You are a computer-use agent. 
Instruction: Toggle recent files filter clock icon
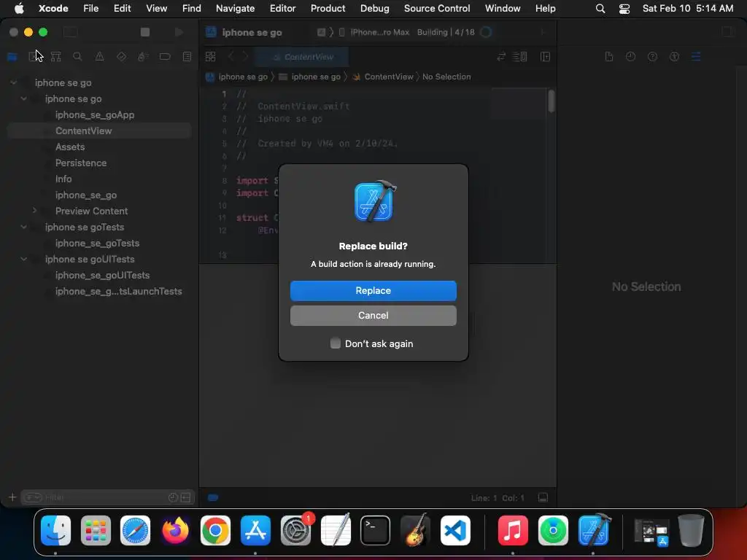click(x=173, y=497)
